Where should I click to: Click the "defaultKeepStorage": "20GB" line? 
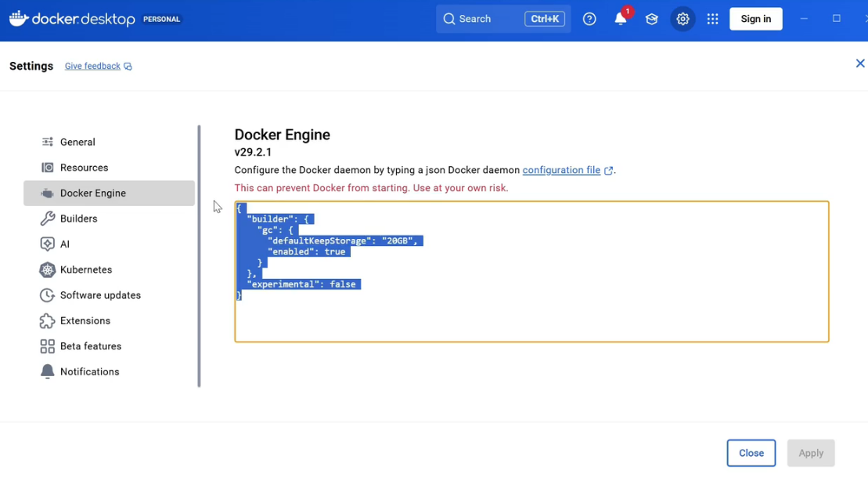[x=343, y=240]
